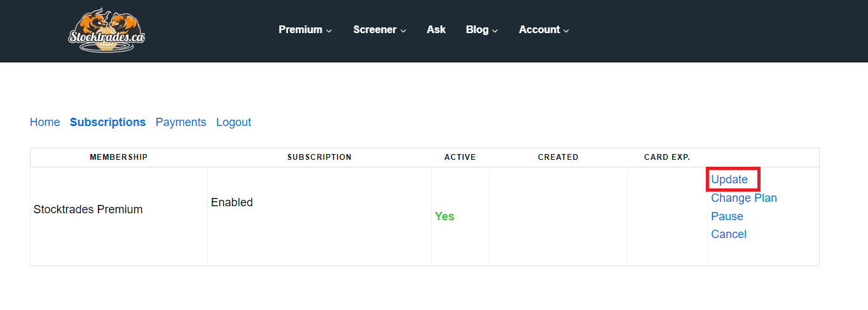Click the Stocktrades Premium membership cell
The image size is (868, 310).
(x=88, y=209)
